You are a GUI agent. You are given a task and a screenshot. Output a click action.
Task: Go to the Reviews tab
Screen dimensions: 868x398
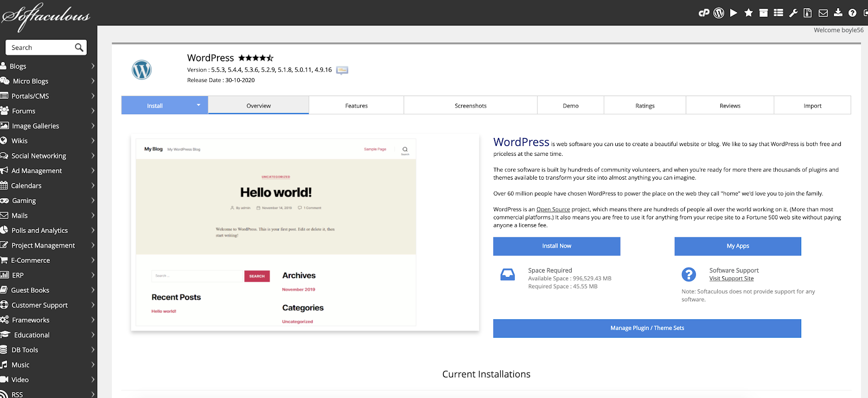click(730, 105)
